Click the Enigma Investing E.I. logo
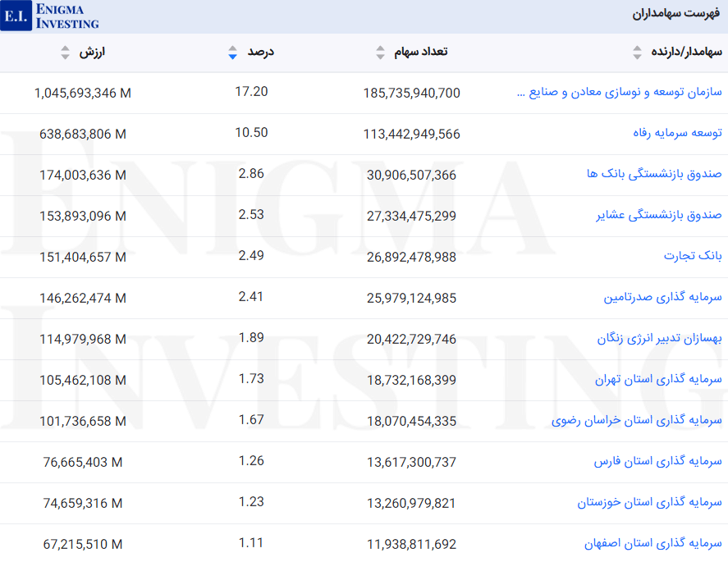728x562 pixels. click(x=50, y=16)
